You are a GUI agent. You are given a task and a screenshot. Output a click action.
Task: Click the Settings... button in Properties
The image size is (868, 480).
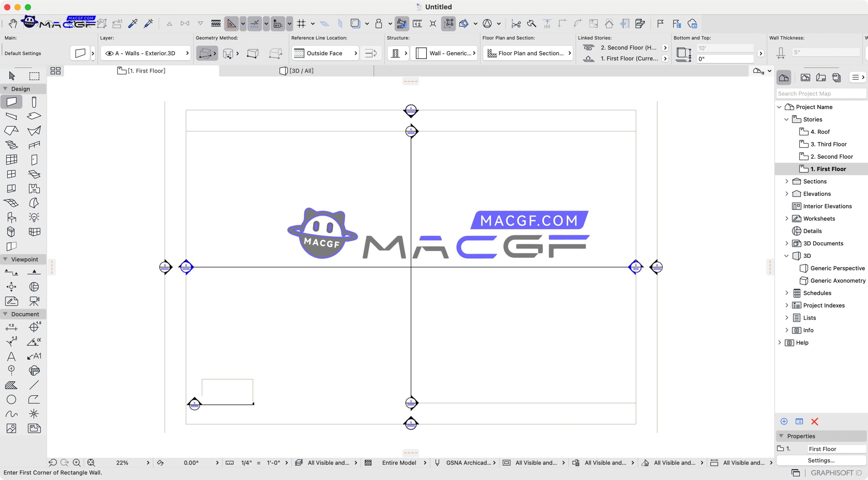821,460
